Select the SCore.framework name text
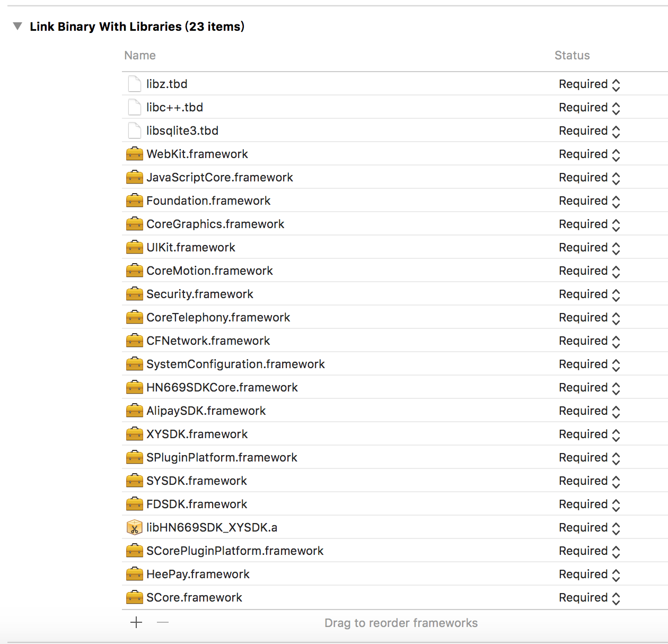The width and height of the screenshot is (668, 644). (194, 597)
